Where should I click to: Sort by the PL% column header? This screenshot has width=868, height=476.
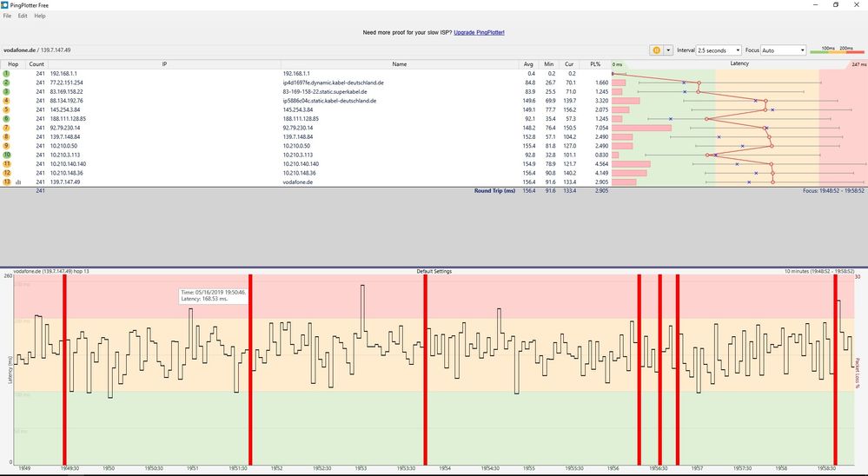(595, 64)
